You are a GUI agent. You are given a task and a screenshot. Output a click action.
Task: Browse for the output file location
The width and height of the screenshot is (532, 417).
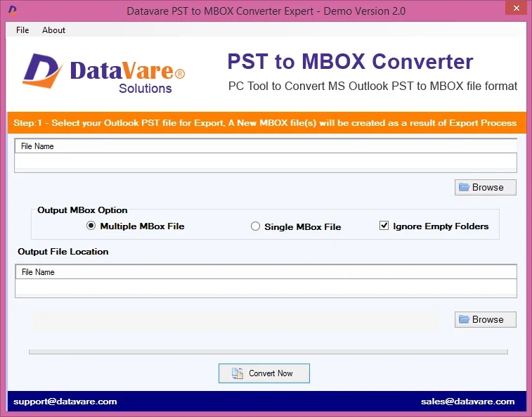[x=485, y=319]
